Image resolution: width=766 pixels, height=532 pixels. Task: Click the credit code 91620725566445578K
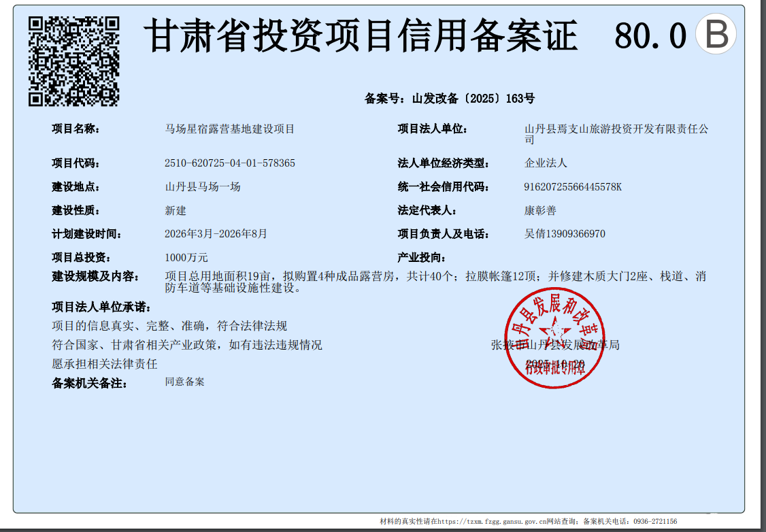pyautogui.click(x=573, y=187)
